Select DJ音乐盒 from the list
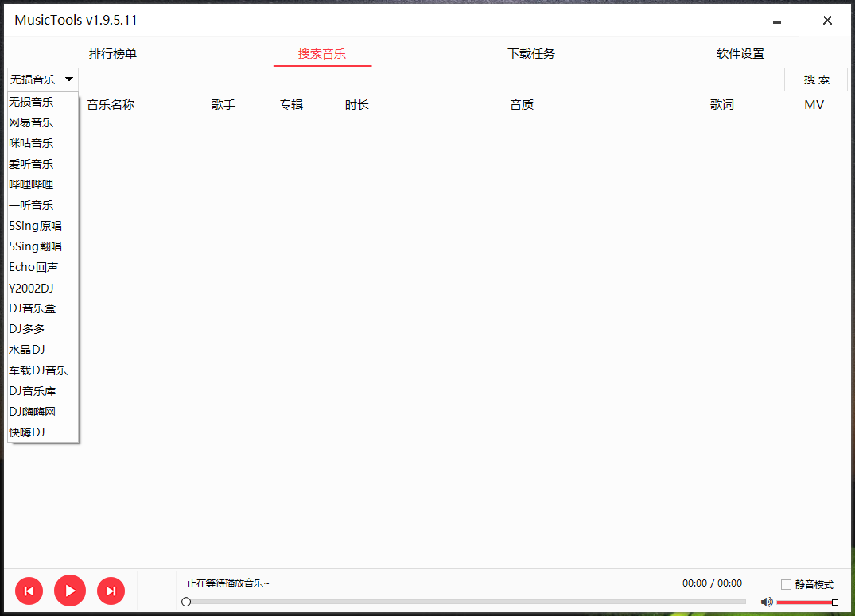The height and width of the screenshot is (616, 855). click(x=43, y=308)
